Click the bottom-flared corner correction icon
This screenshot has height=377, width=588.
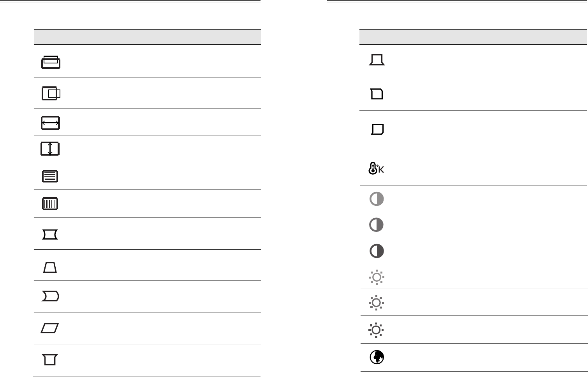pyautogui.click(x=377, y=60)
